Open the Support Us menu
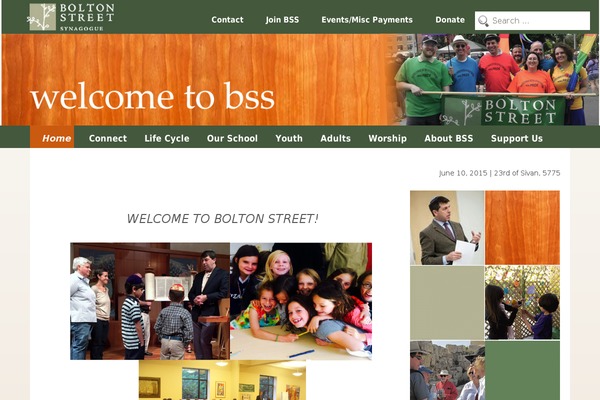This screenshot has height=400, width=600. [517, 138]
